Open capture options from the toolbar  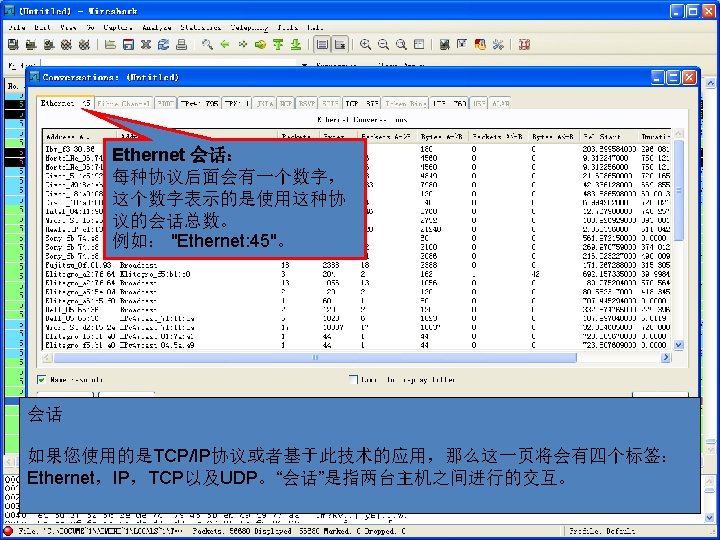31,45
